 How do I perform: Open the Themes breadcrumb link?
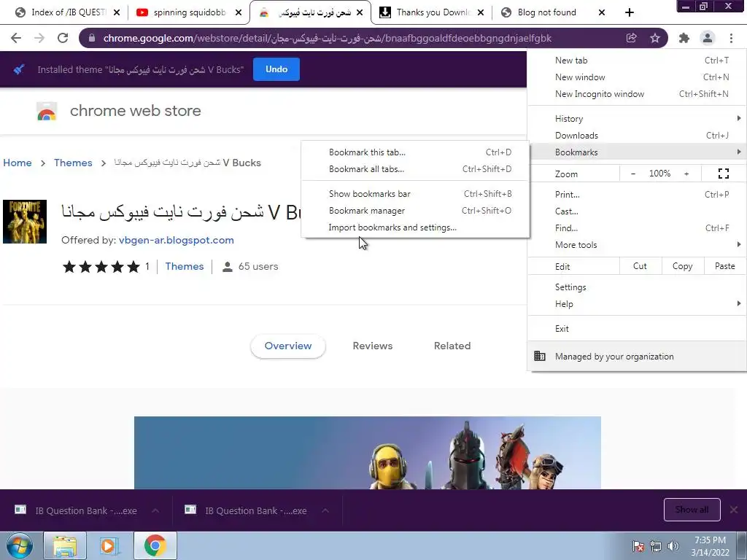point(73,163)
